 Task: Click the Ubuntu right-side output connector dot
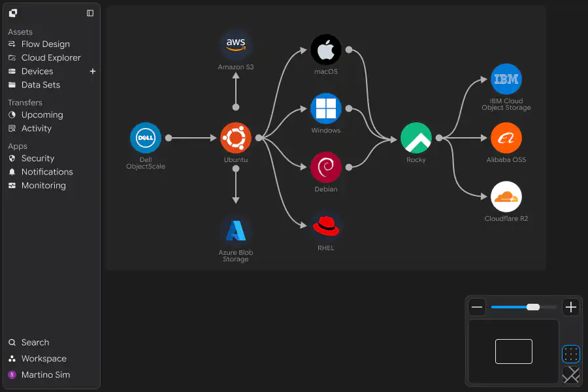(259, 138)
